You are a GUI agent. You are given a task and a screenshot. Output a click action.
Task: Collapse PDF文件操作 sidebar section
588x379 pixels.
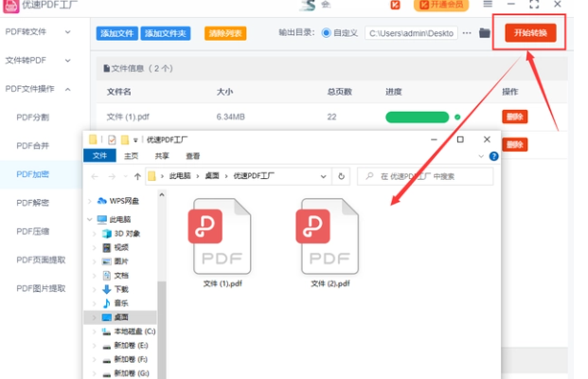point(68,89)
